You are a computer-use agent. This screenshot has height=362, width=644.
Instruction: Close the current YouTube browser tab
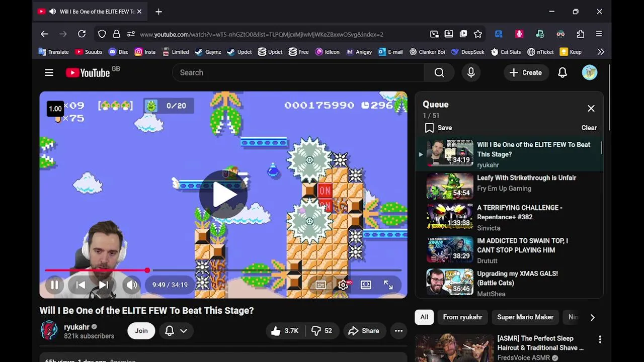(139, 12)
